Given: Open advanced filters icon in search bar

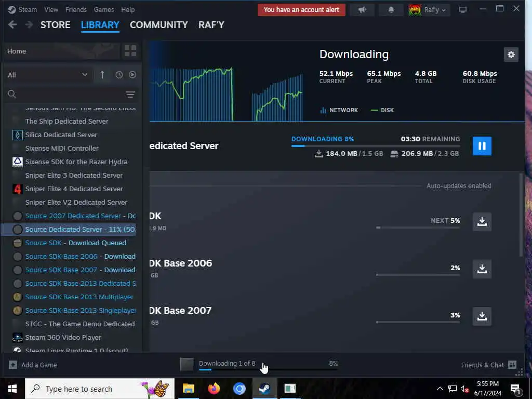Looking at the screenshot, I should coord(130,95).
